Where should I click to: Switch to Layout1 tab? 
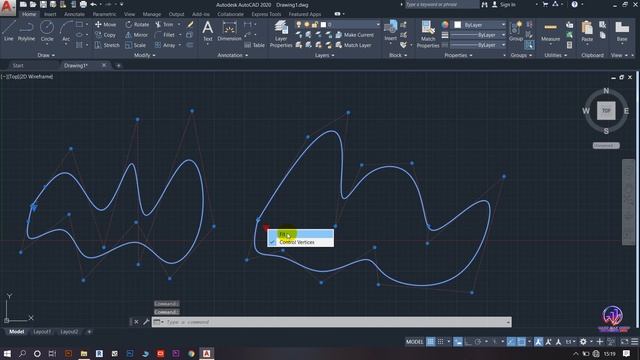point(42,332)
